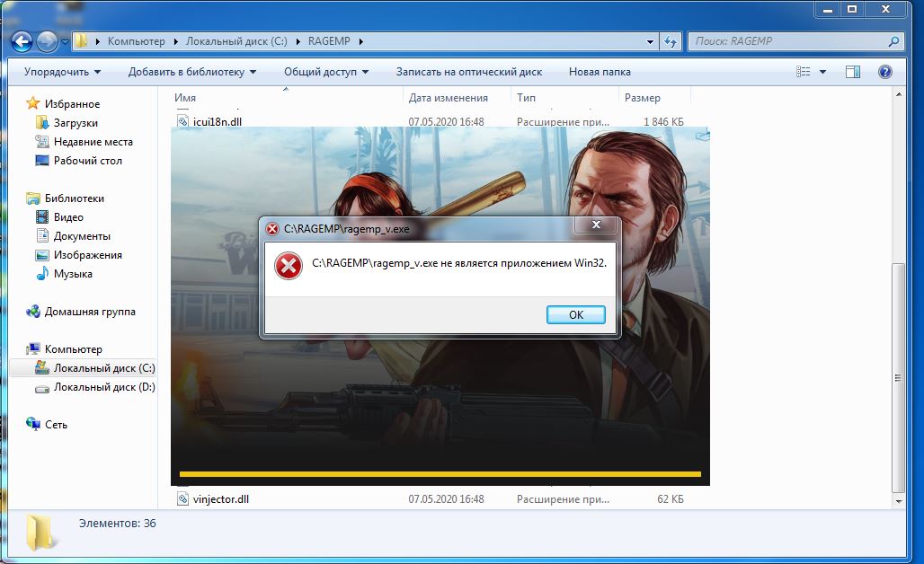This screenshot has width=924, height=564.
Task: Click the magnifier search icon
Action: pos(893,41)
